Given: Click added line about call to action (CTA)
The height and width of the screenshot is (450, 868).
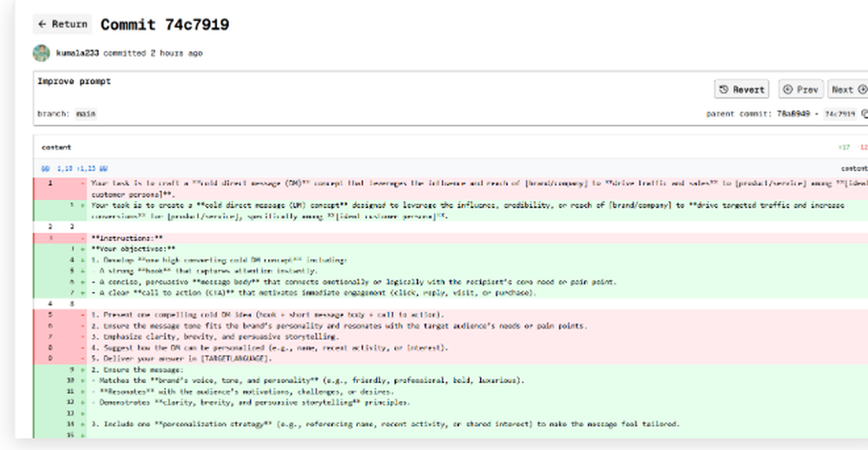Looking at the screenshot, I should pyautogui.click(x=450, y=293).
